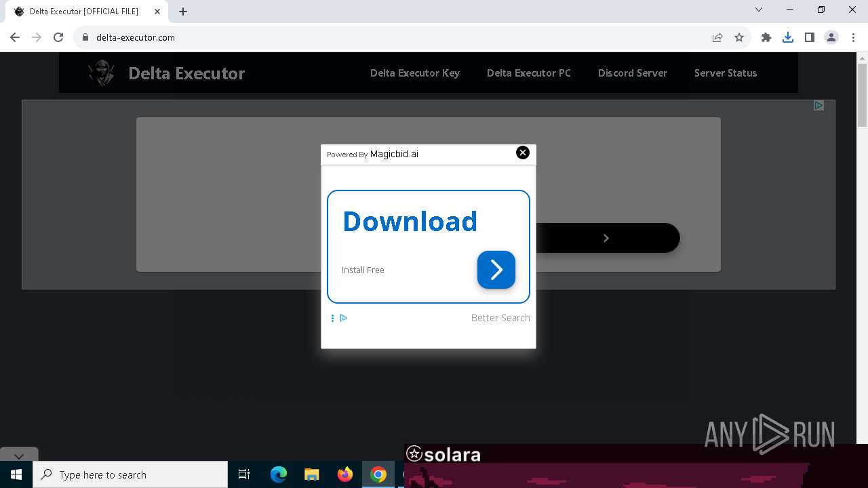The image size is (868, 488).
Task: Bookmark this tab with the star icon
Action: [739, 37]
